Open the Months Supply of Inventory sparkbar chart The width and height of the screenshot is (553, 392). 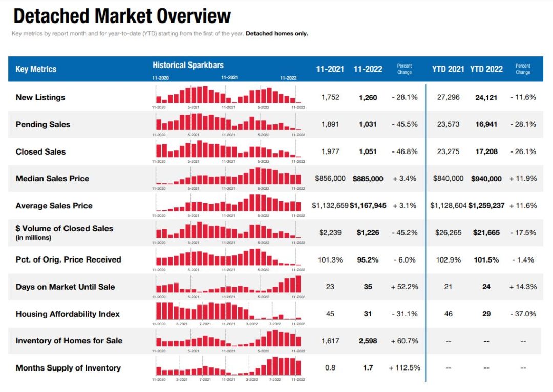tap(228, 365)
